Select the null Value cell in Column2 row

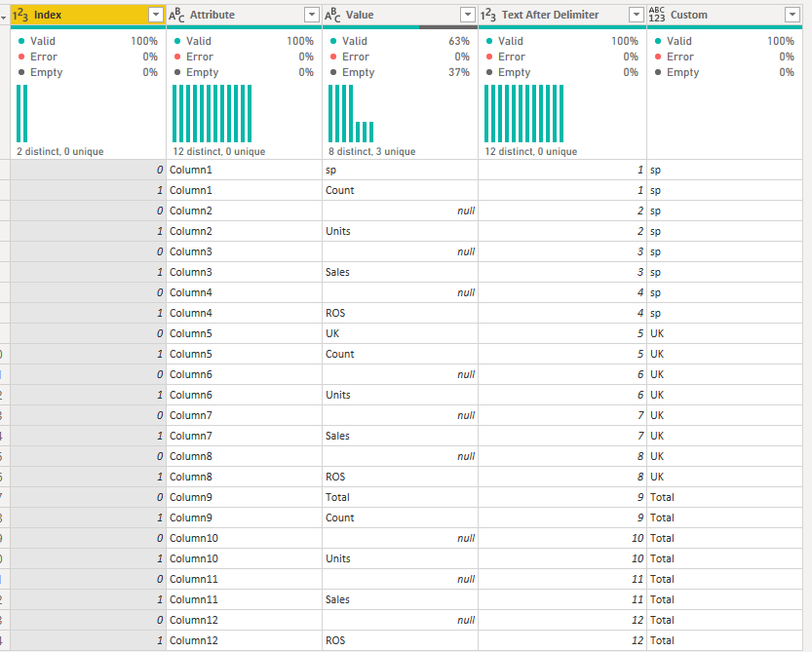click(x=400, y=211)
